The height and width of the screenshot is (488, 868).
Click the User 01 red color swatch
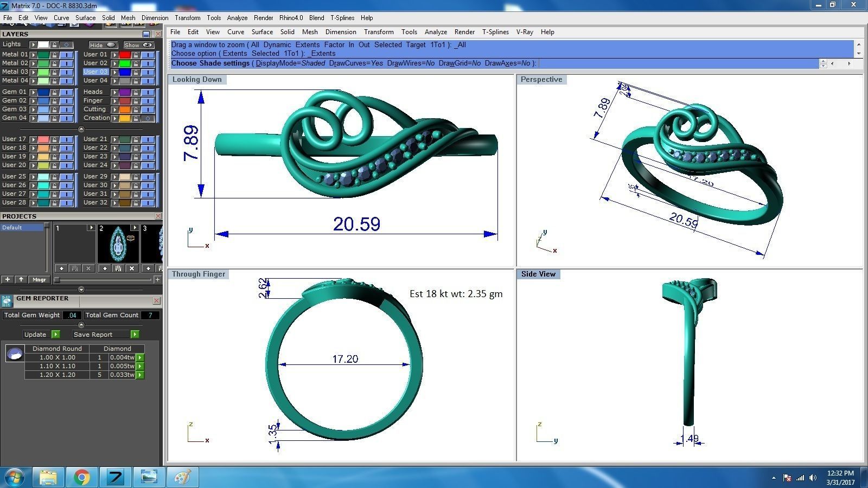pos(125,55)
